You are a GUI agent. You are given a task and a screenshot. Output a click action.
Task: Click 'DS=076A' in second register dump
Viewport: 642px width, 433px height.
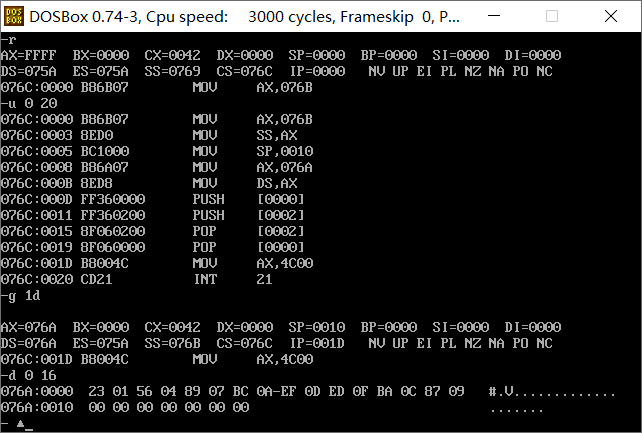pyautogui.click(x=29, y=343)
